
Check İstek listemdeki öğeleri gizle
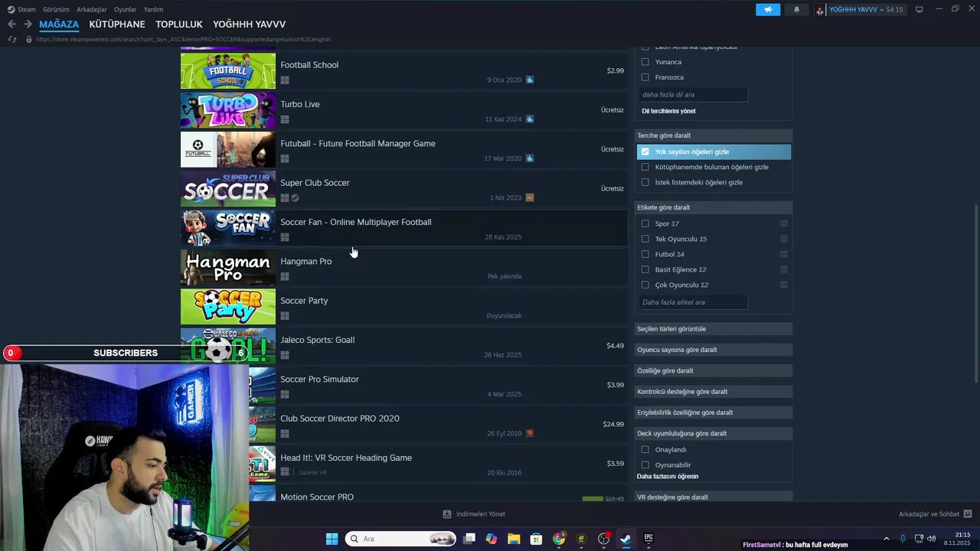pos(645,182)
